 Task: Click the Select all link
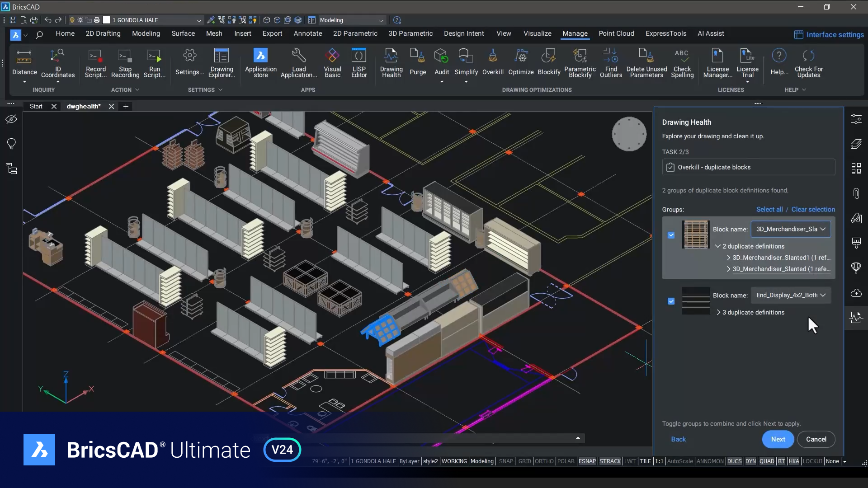click(x=769, y=209)
